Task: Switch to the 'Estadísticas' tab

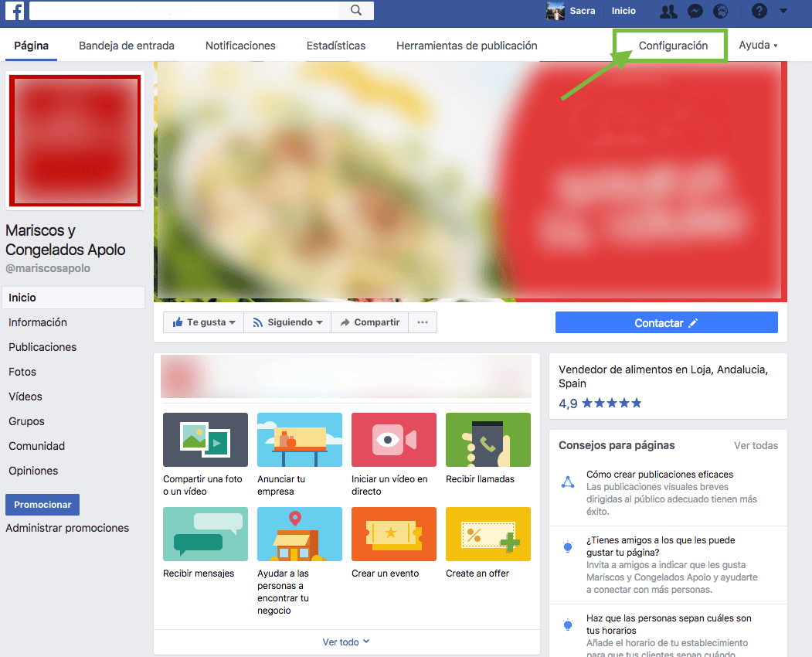Action: [335, 46]
